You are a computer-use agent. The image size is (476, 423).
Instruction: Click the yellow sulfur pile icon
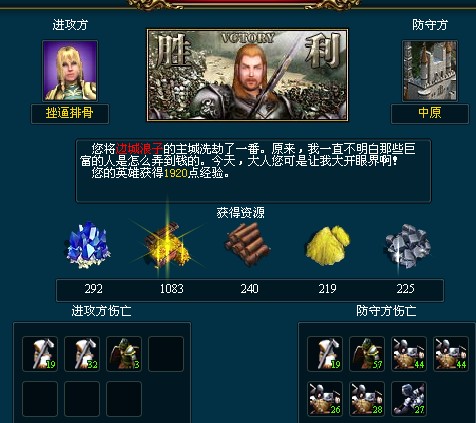click(328, 246)
